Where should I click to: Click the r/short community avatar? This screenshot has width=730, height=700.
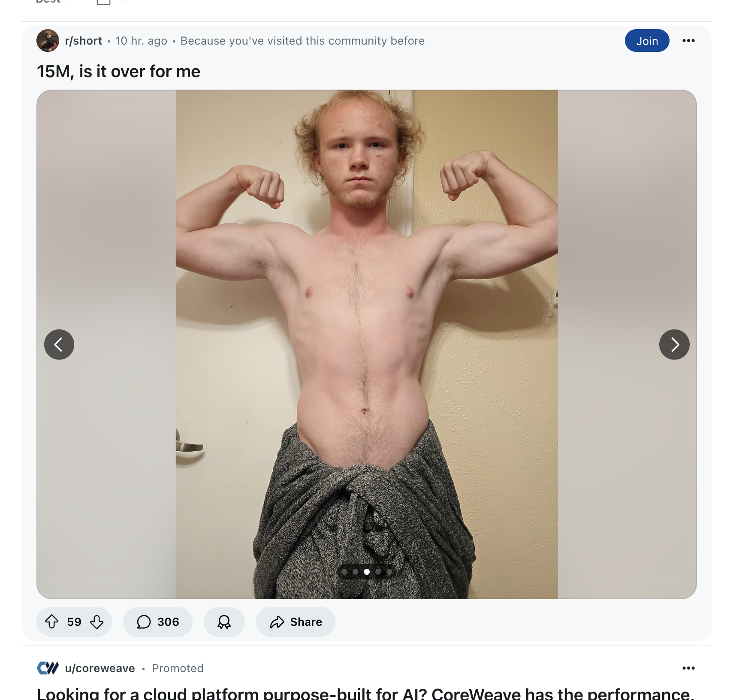(48, 41)
